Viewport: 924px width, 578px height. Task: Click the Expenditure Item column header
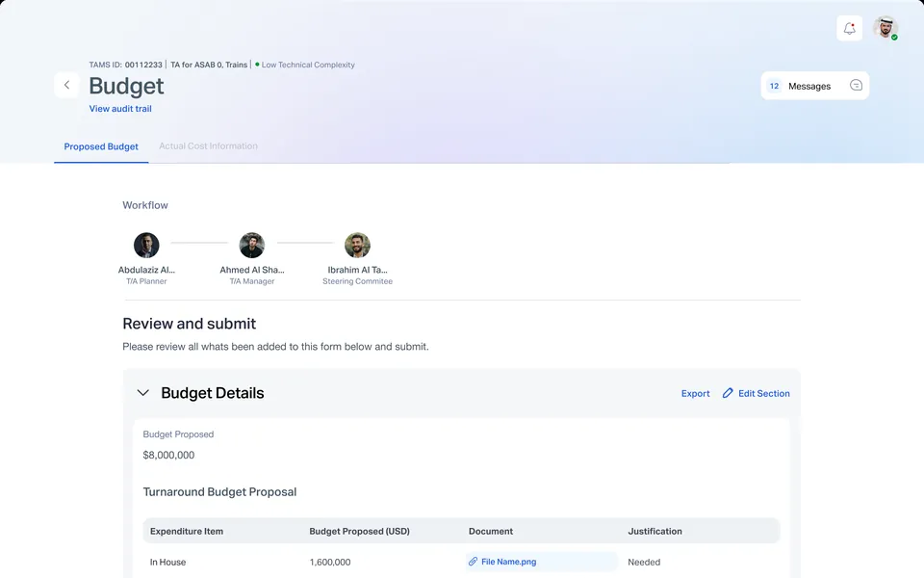[186, 531]
